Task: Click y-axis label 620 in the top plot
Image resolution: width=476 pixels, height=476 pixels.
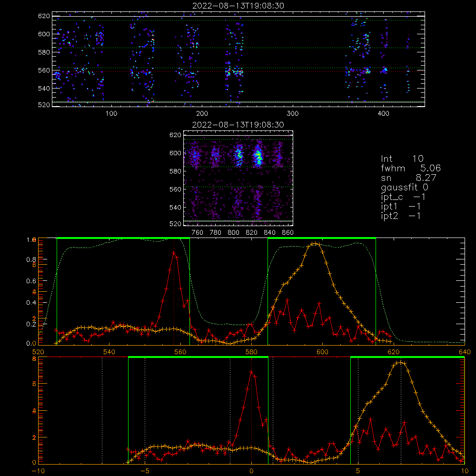Action: 44,16
